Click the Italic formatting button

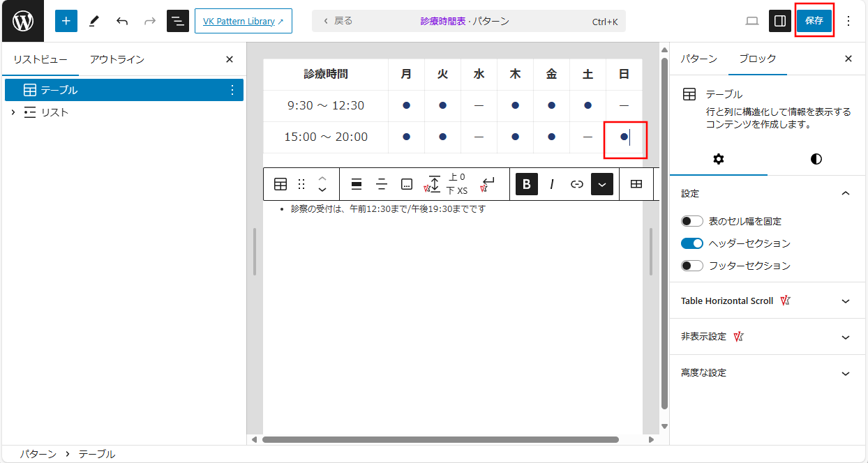[552, 184]
